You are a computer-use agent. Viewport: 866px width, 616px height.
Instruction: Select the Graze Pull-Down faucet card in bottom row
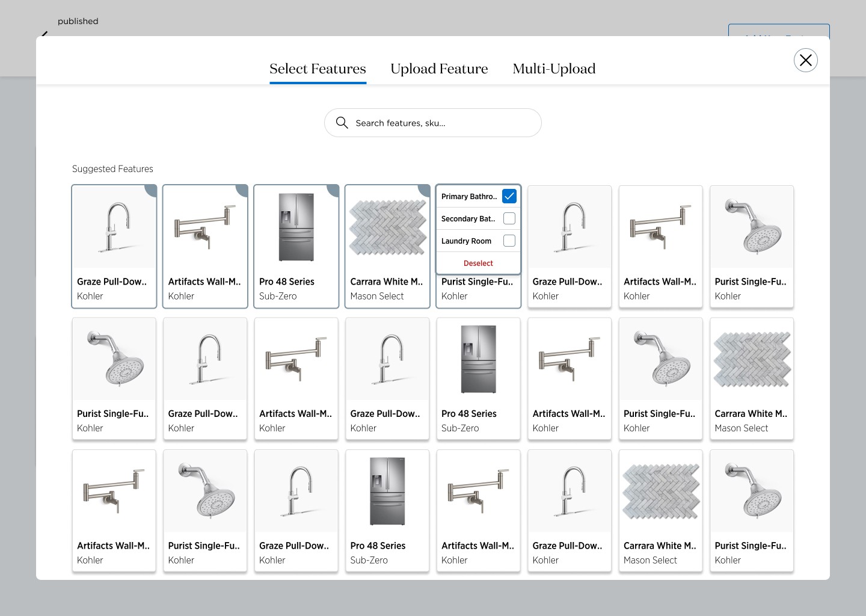click(296, 510)
